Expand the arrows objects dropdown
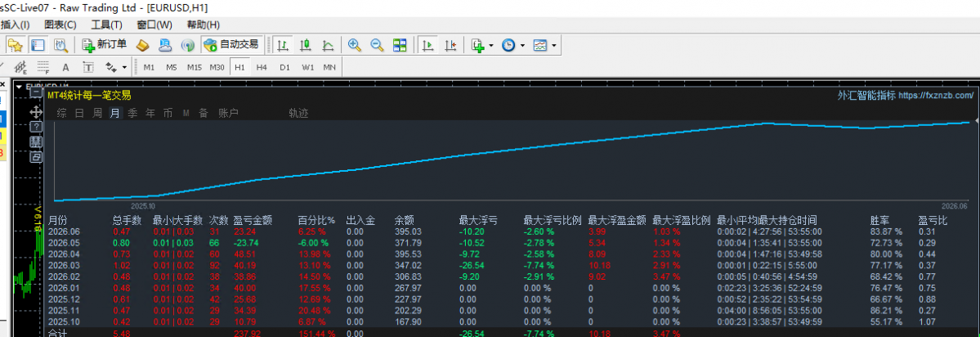This screenshot has width=980, height=337. coord(124,67)
